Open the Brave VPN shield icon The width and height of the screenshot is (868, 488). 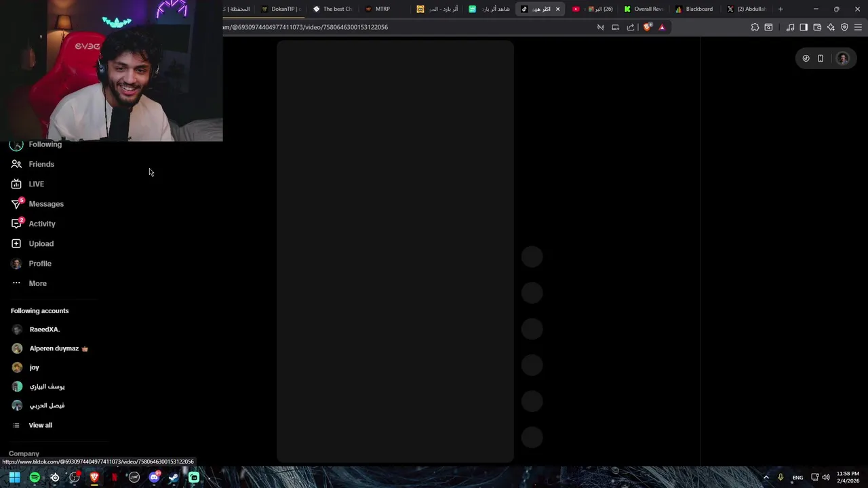844,27
